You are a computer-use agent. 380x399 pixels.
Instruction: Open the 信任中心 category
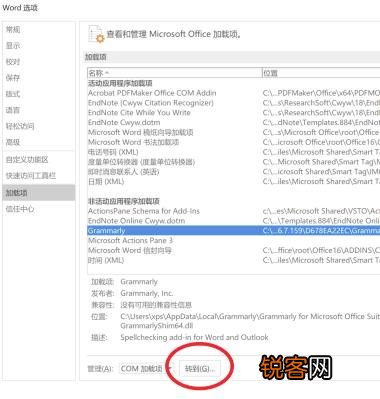(20, 209)
